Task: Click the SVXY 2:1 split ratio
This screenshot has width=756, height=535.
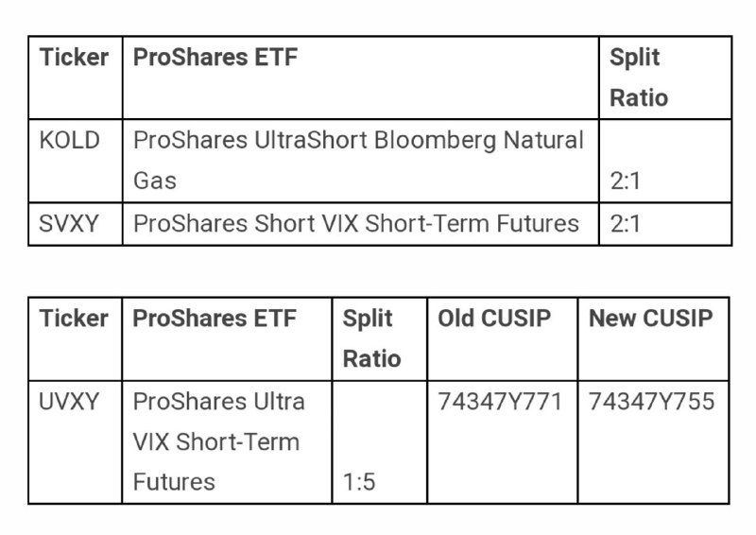Action: tap(626, 224)
